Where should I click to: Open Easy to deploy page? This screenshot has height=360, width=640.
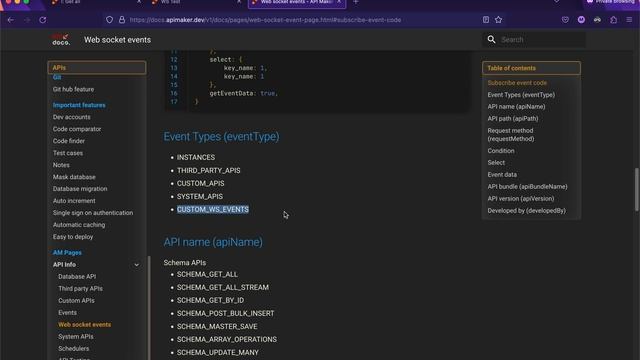click(x=73, y=237)
